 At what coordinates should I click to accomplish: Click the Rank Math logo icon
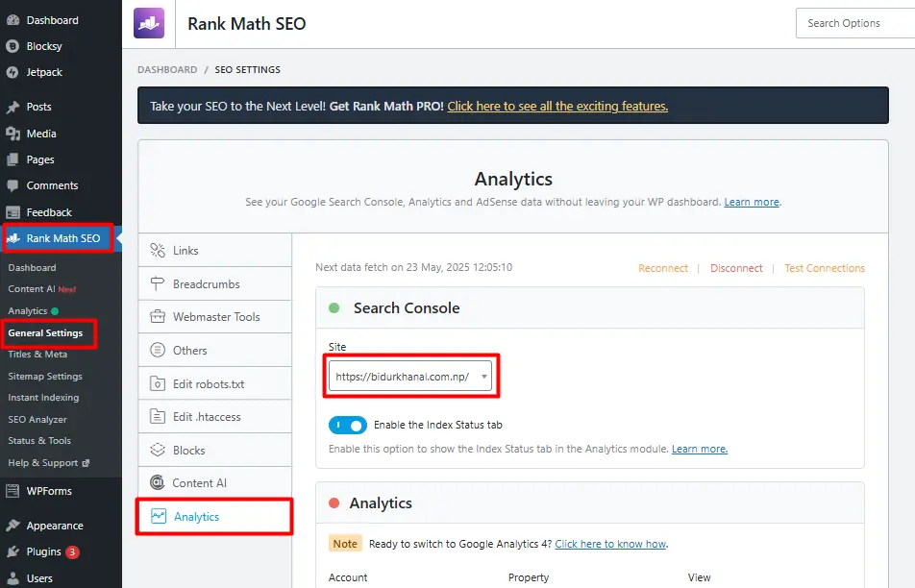click(x=149, y=22)
